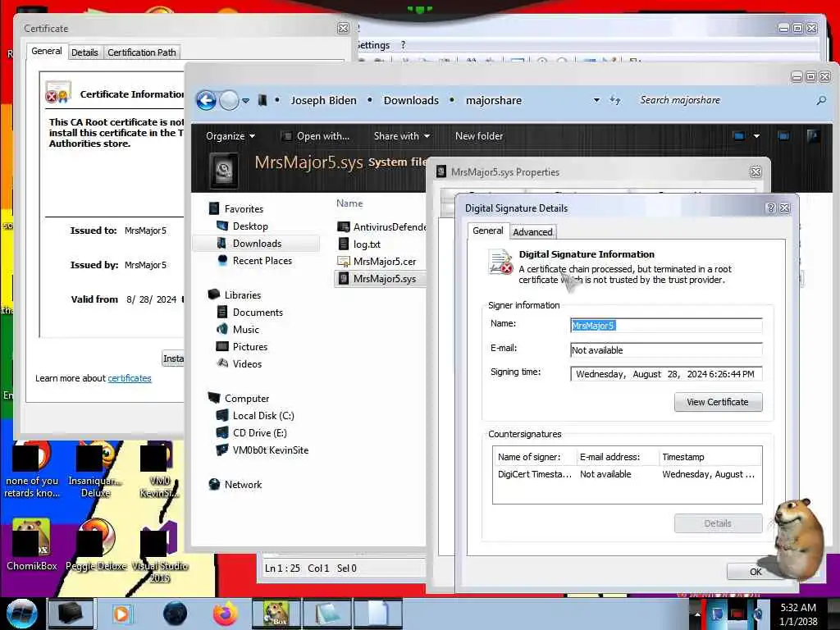Open Details tab in Certificate window

[x=84, y=52]
